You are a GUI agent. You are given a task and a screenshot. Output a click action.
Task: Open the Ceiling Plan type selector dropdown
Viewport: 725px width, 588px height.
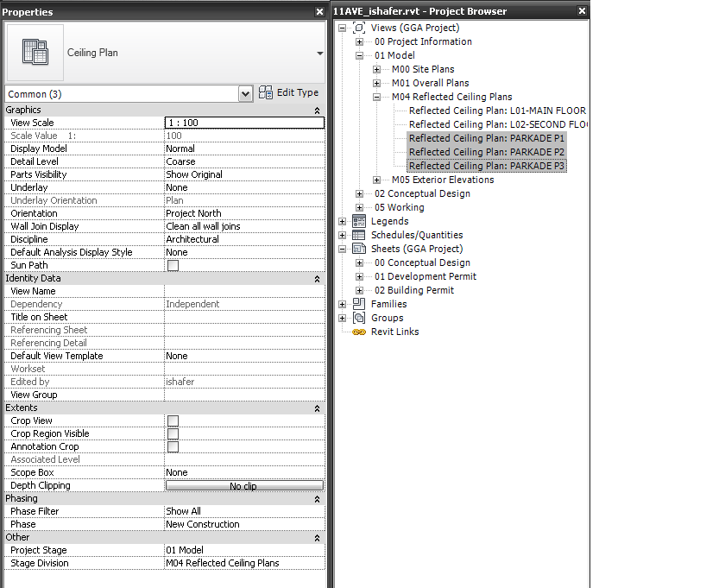(x=319, y=54)
